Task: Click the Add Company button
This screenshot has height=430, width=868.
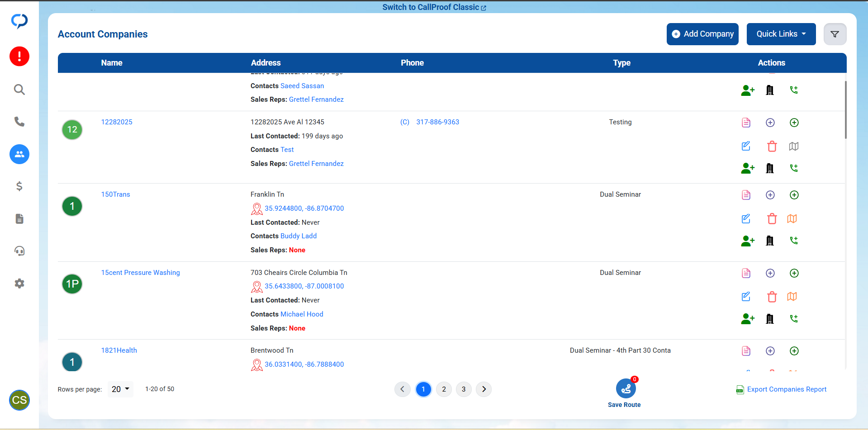Action: pyautogui.click(x=702, y=34)
